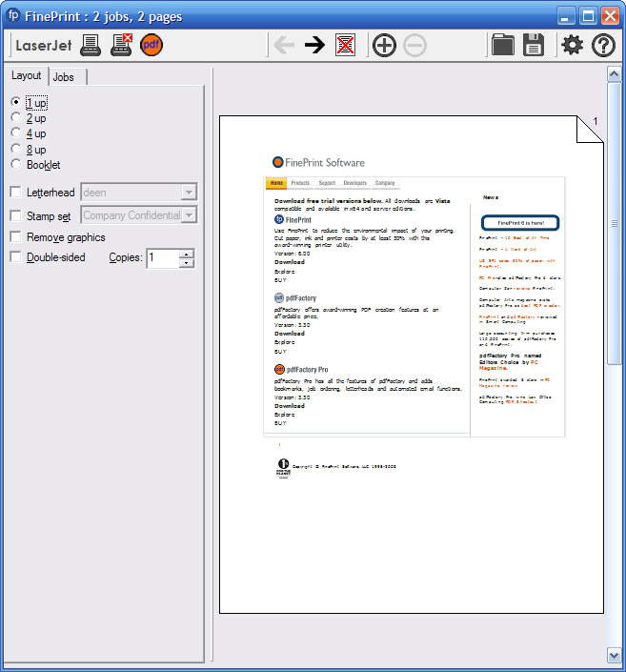Save job with the floppy disk icon
The image size is (626, 672).
point(534,45)
